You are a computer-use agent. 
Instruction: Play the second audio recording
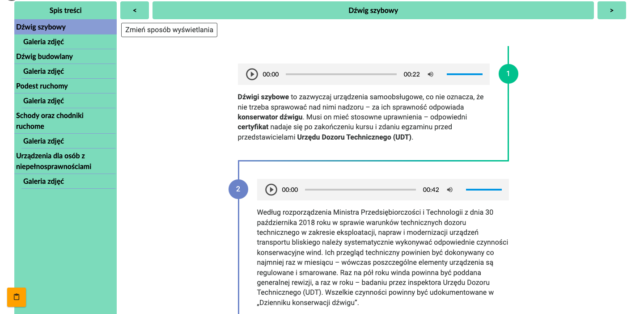pos(271,190)
